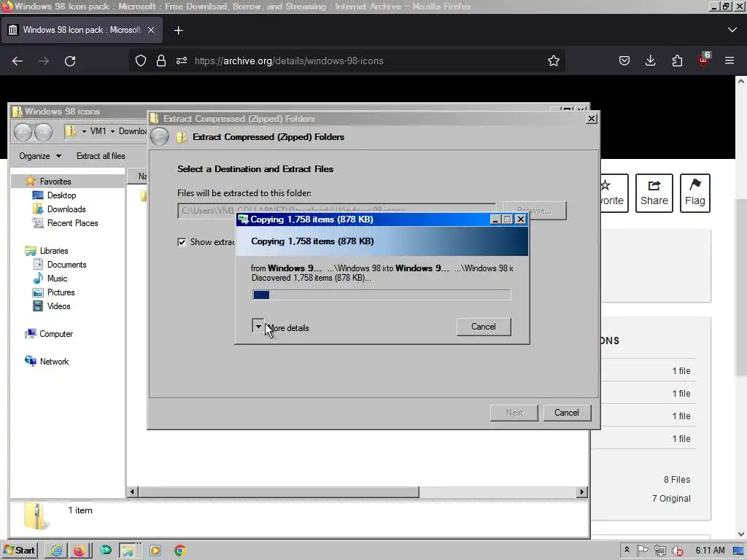Viewport: 747px width, 560px height.
Task: Open Windows Media Player taskbar icon
Action: click(x=155, y=551)
